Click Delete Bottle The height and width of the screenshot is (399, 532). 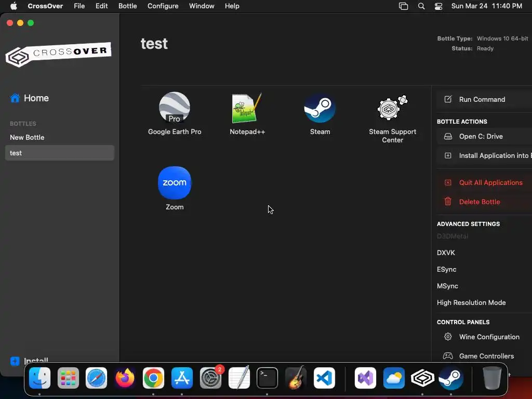point(484,202)
